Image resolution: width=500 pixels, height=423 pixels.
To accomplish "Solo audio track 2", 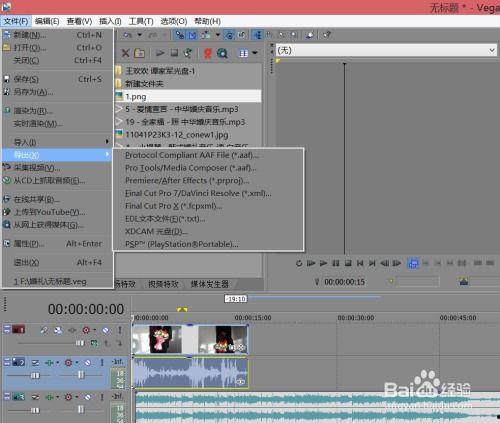I will click(102, 363).
